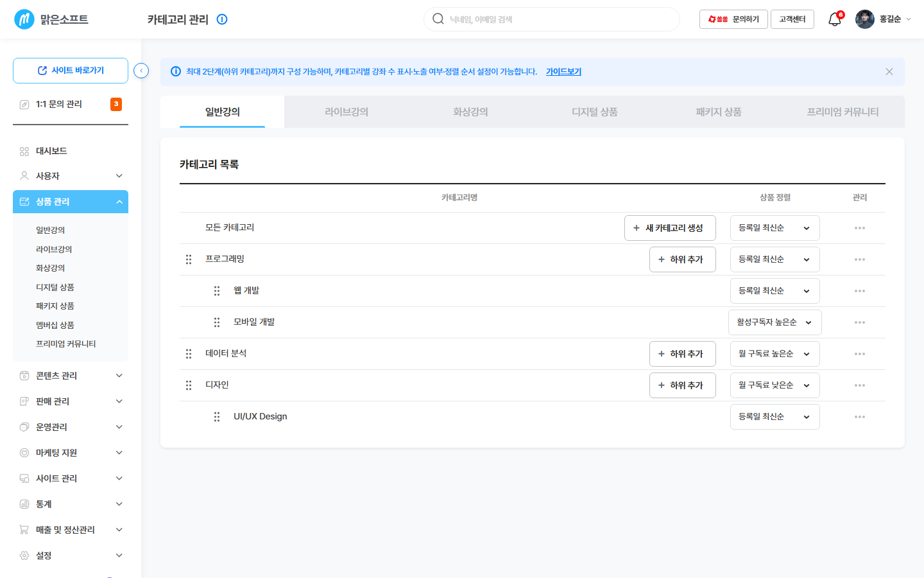This screenshot has width=924, height=578.
Task: Click the drag handle for 디자인
Action: point(189,385)
